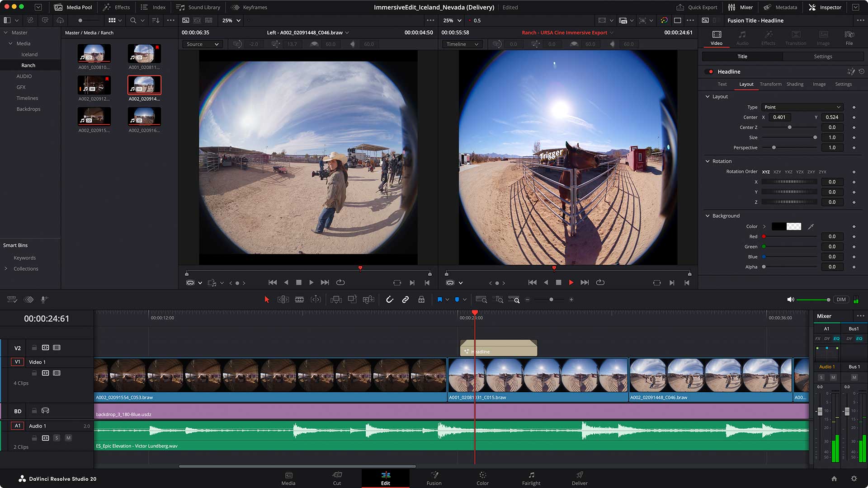Switch to the Fusion page
Image resolution: width=868 pixels, height=488 pixels.
434,478
